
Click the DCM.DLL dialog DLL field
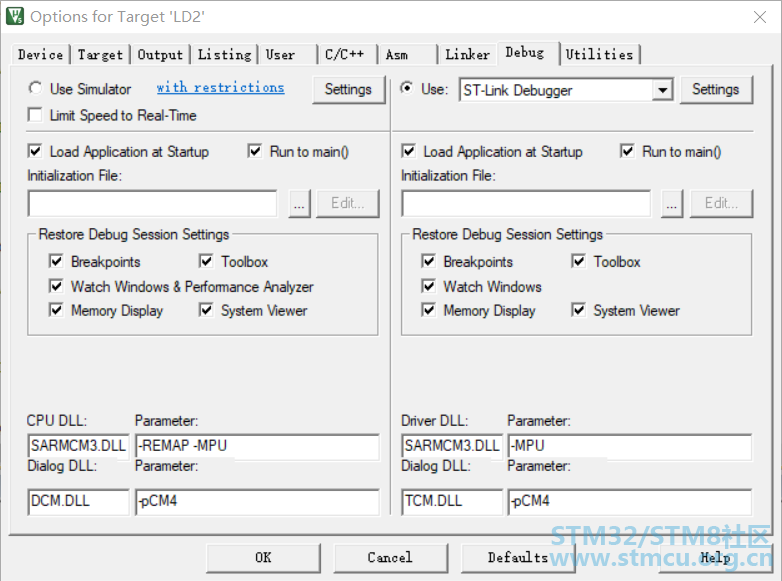click(79, 501)
